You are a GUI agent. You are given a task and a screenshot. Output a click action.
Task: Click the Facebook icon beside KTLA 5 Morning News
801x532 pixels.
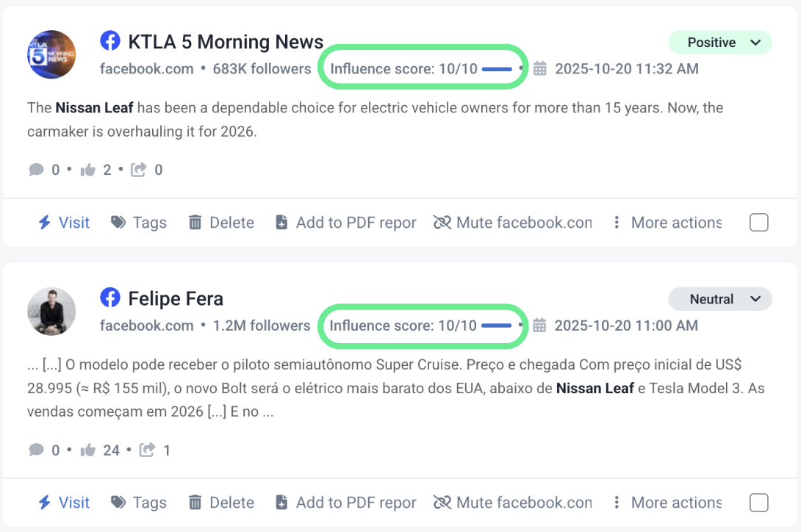(x=110, y=41)
